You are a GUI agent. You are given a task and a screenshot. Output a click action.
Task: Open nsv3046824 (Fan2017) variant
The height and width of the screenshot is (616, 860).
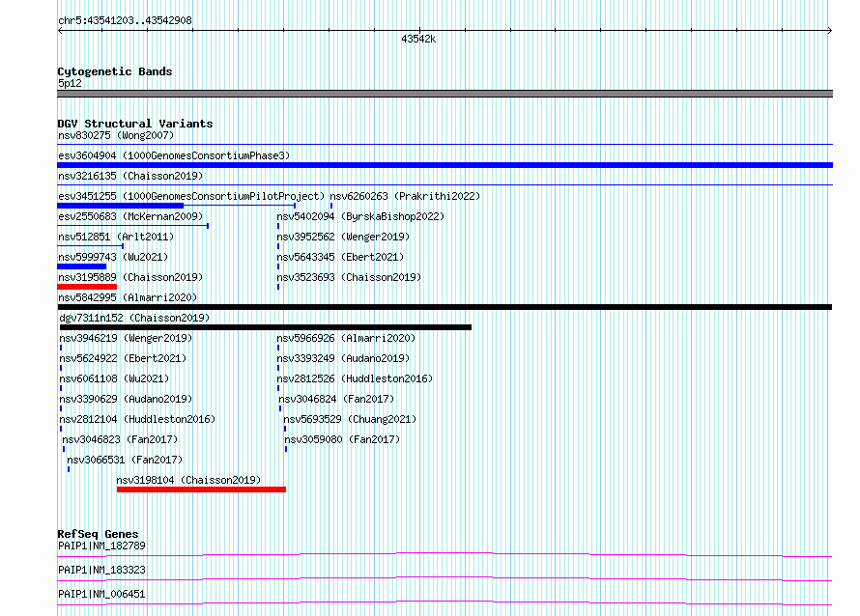point(336,399)
